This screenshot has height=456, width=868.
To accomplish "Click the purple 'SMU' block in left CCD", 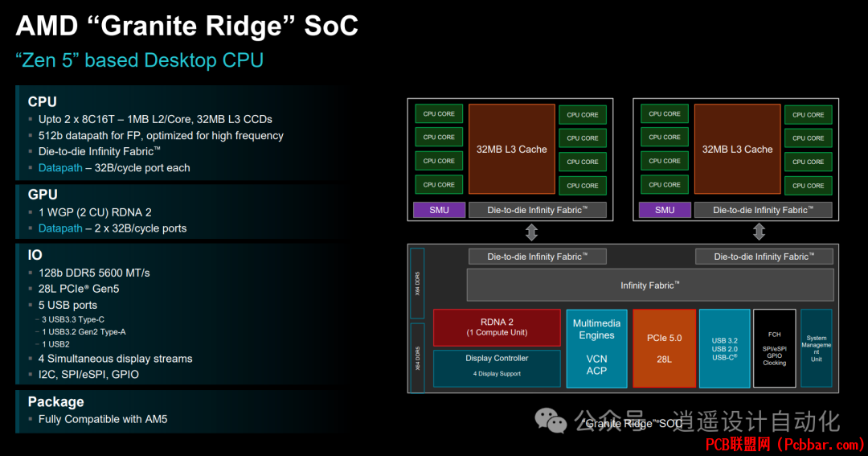I will (x=439, y=210).
